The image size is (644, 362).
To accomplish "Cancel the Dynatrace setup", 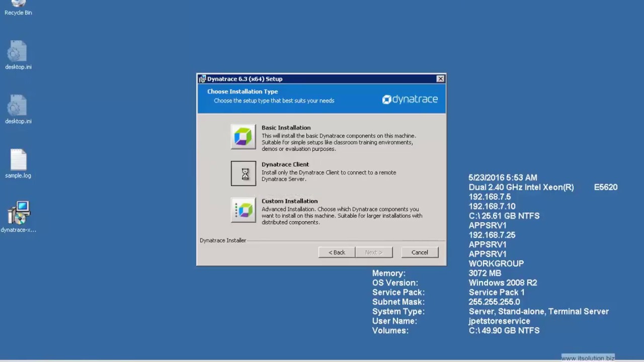I will pyautogui.click(x=420, y=252).
